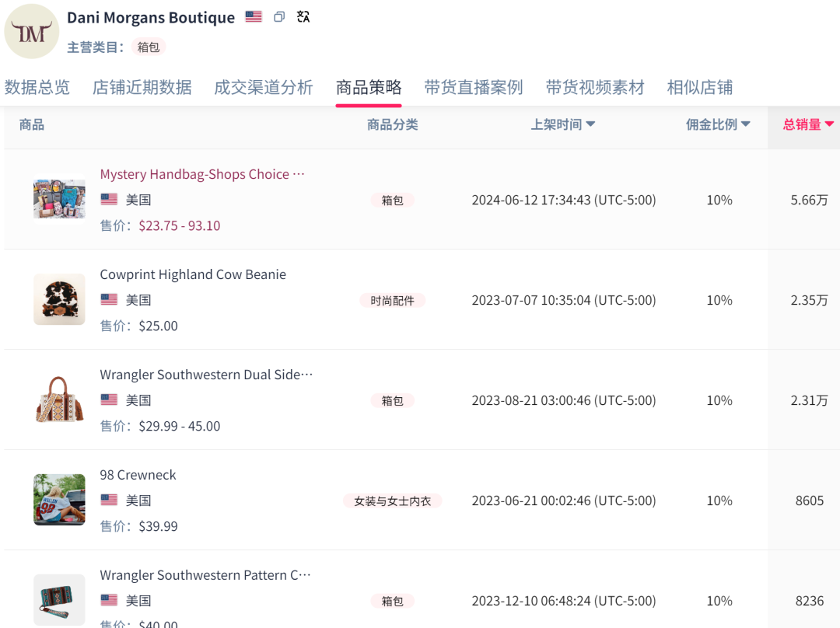
Task: Click the listing date 2024-06-12 17:34:43
Action: [564, 201]
